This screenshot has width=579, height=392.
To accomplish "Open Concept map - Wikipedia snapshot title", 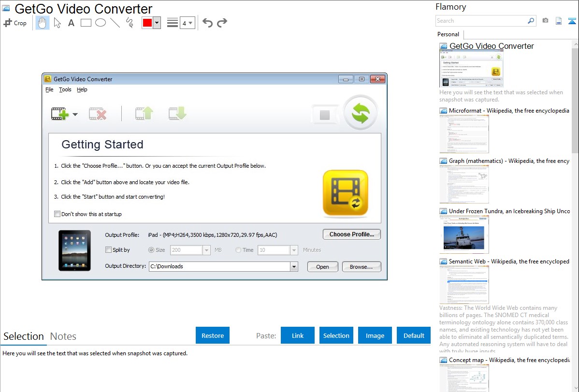I will click(x=509, y=360).
